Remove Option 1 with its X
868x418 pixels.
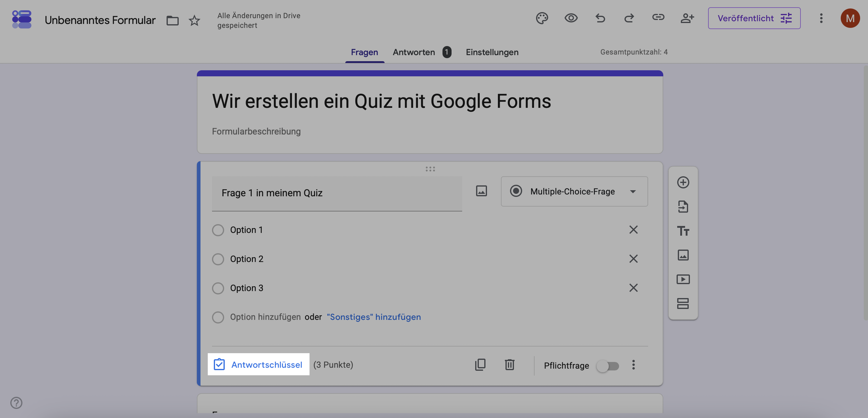pyautogui.click(x=633, y=230)
